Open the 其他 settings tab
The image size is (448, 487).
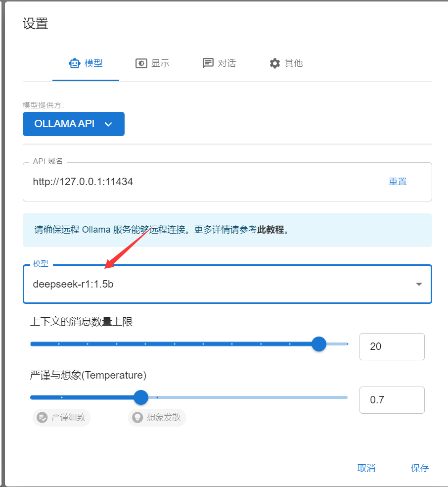[x=286, y=63]
